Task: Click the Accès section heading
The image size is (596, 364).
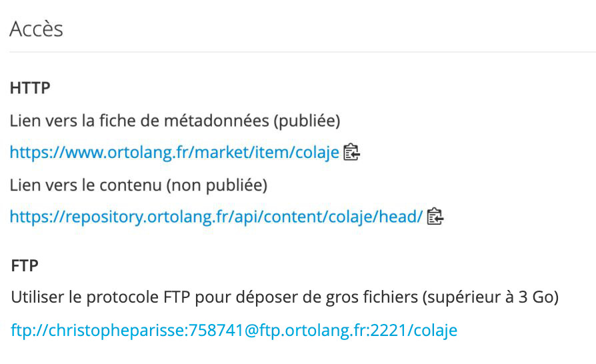Action: pos(36,29)
